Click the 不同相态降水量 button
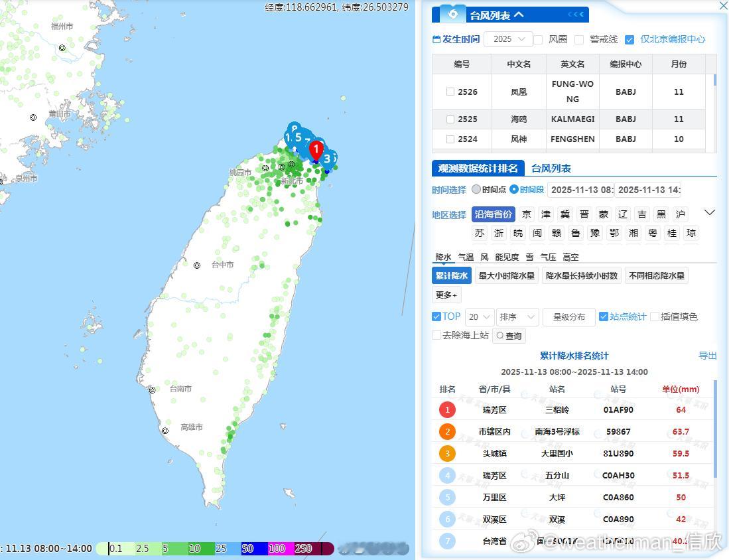 coord(657,276)
